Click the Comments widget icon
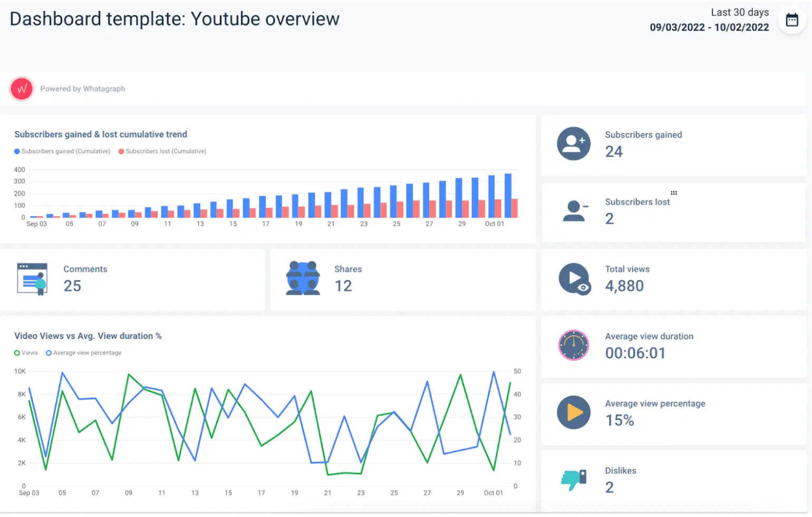This screenshot has width=812, height=517. (x=32, y=279)
